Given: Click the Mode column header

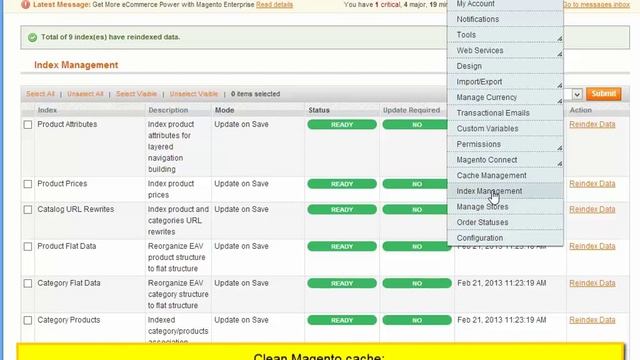Looking at the screenshot, I should (x=224, y=110).
